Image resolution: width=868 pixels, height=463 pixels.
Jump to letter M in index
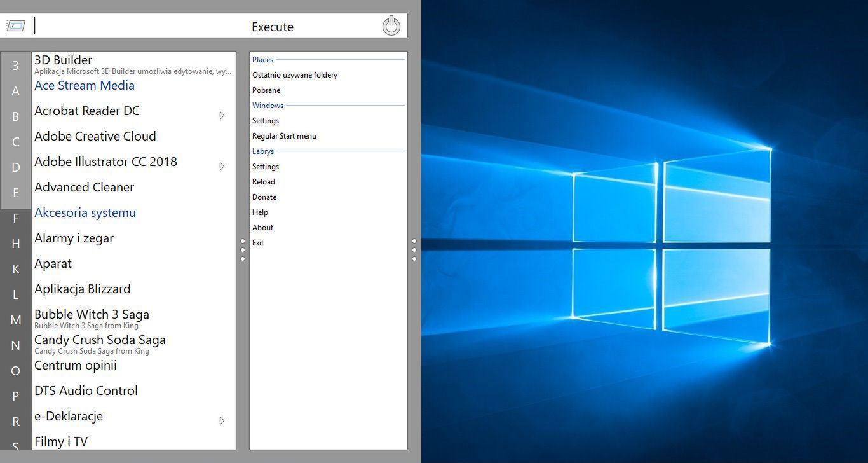click(x=15, y=320)
